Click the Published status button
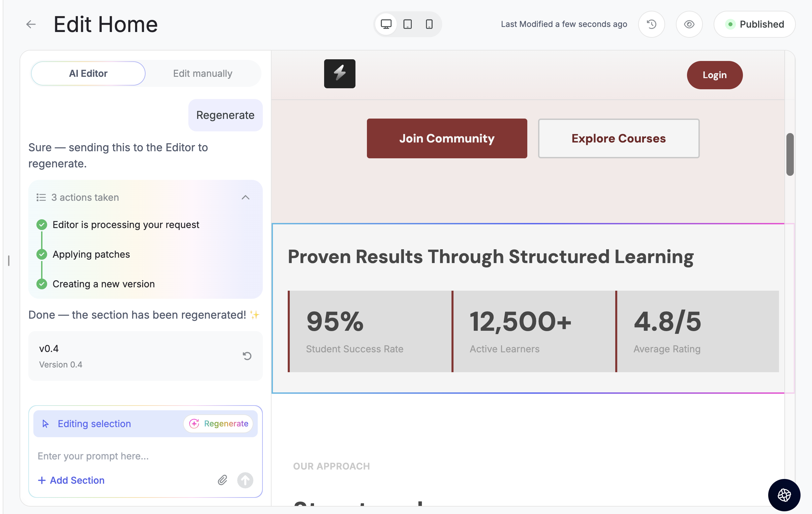Screen dimensions: 812x514 (x=754, y=24)
